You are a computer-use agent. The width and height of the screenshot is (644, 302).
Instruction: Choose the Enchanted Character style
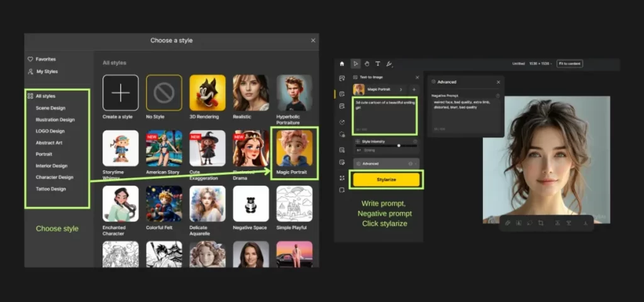click(120, 204)
